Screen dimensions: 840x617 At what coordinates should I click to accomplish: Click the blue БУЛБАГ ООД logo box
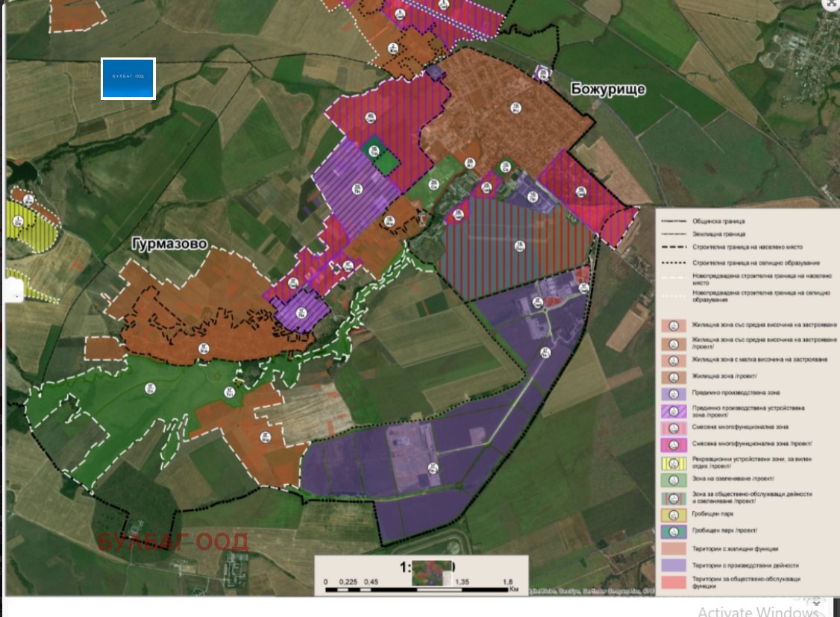click(x=128, y=78)
